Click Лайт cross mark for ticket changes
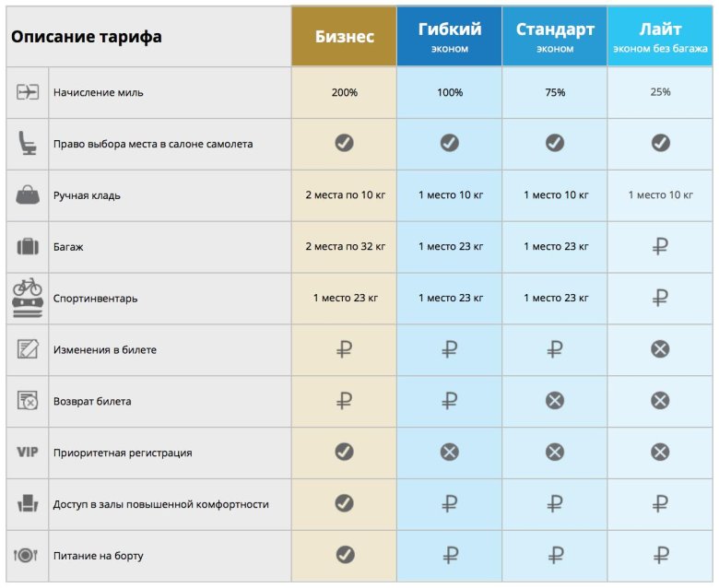This screenshot has width=719, height=588. [x=660, y=349]
